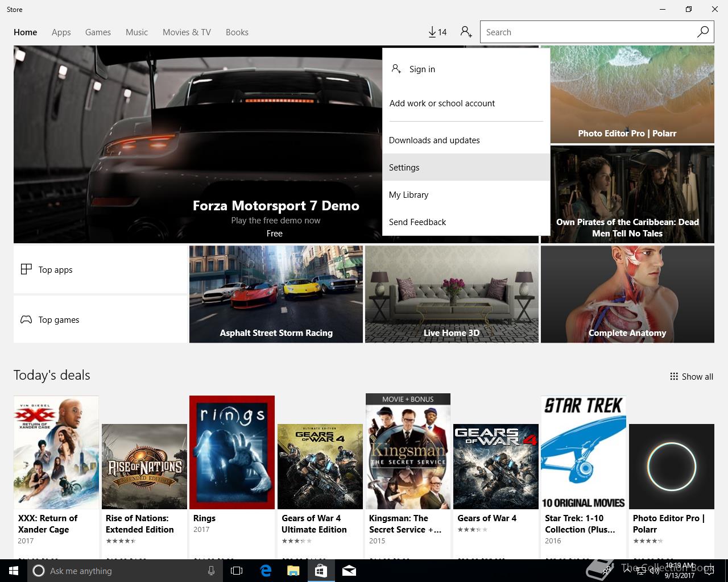Open the Books tab
The image size is (728, 582).
pos(237,32)
